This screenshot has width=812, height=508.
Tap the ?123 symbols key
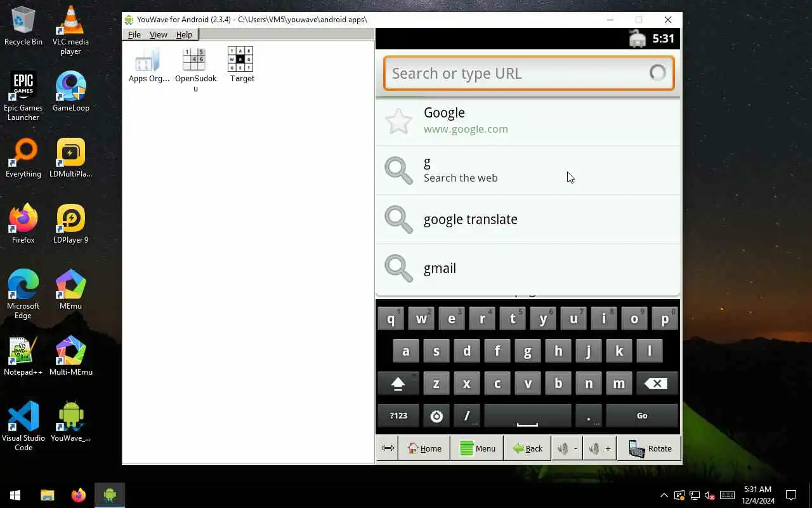coord(398,416)
